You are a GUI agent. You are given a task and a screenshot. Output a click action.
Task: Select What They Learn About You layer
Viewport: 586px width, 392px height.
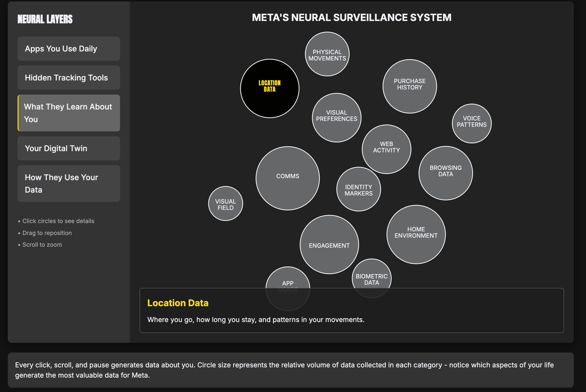69,113
